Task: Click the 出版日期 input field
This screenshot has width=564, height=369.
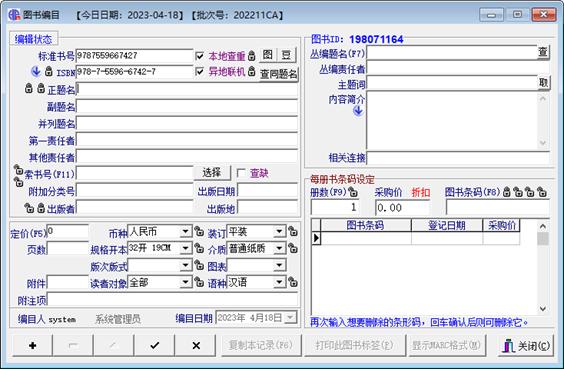Action: pyautogui.click(x=268, y=191)
